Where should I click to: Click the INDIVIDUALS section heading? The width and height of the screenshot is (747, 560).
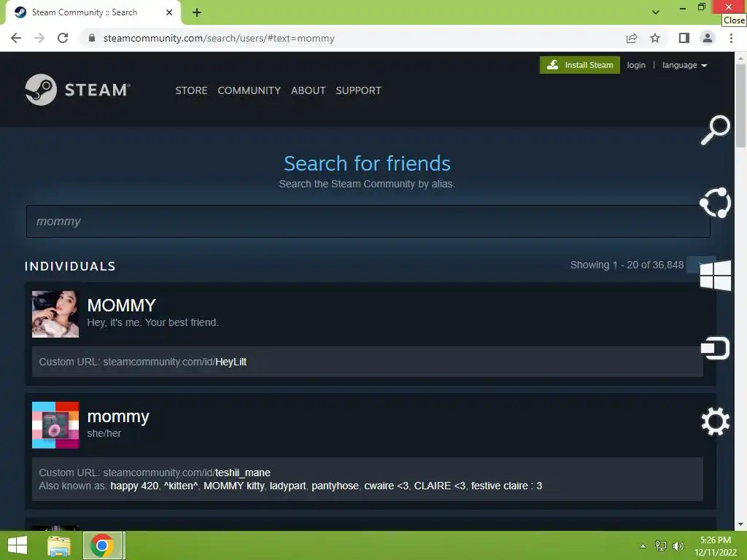(70, 266)
